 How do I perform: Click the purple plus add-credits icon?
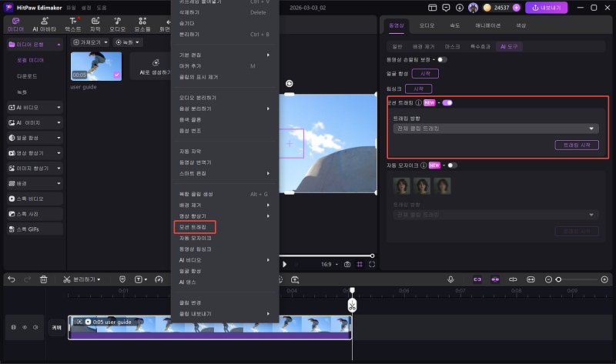tap(516, 8)
